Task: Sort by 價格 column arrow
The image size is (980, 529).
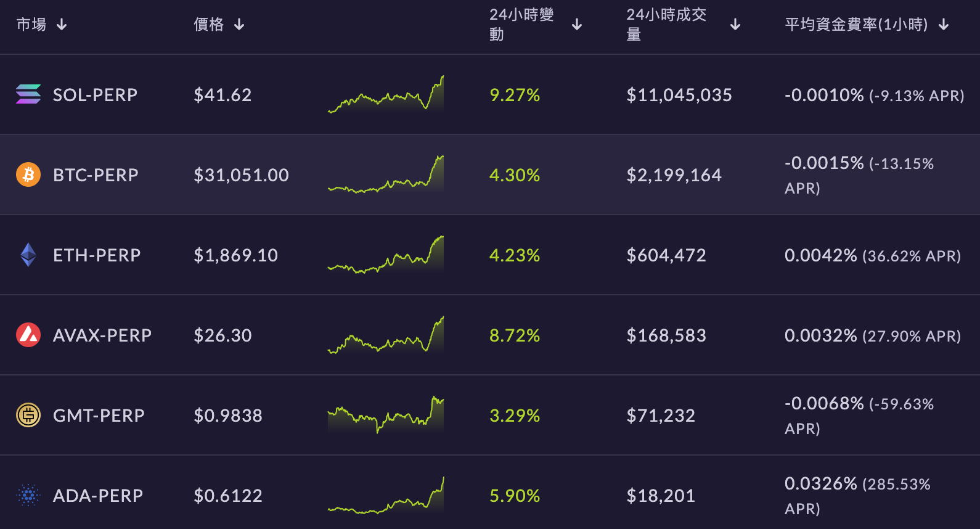Action: [239, 25]
